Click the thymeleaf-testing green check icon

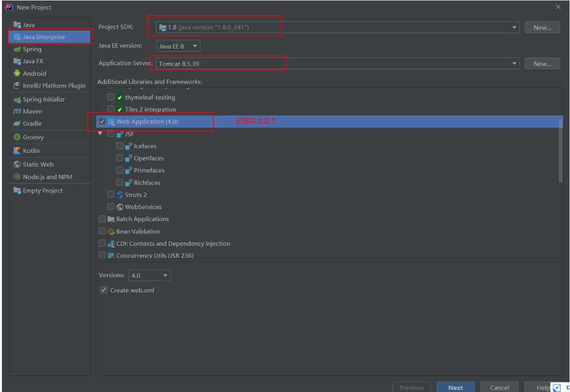point(120,98)
